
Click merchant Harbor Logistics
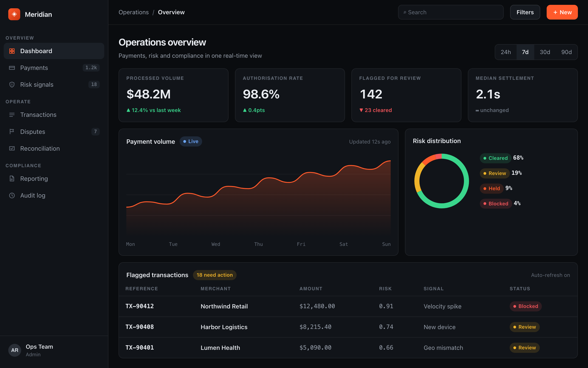(224, 327)
